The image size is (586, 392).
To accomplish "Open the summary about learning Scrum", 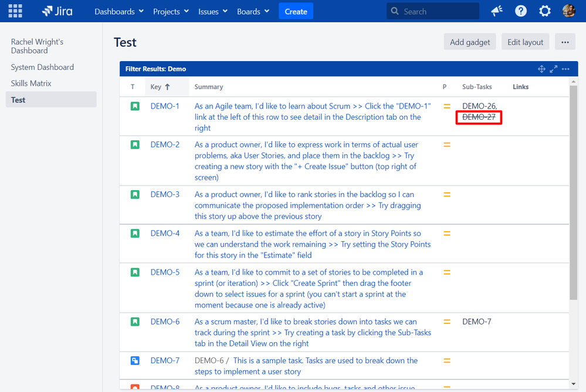I will pyautogui.click(x=313, y=117).
